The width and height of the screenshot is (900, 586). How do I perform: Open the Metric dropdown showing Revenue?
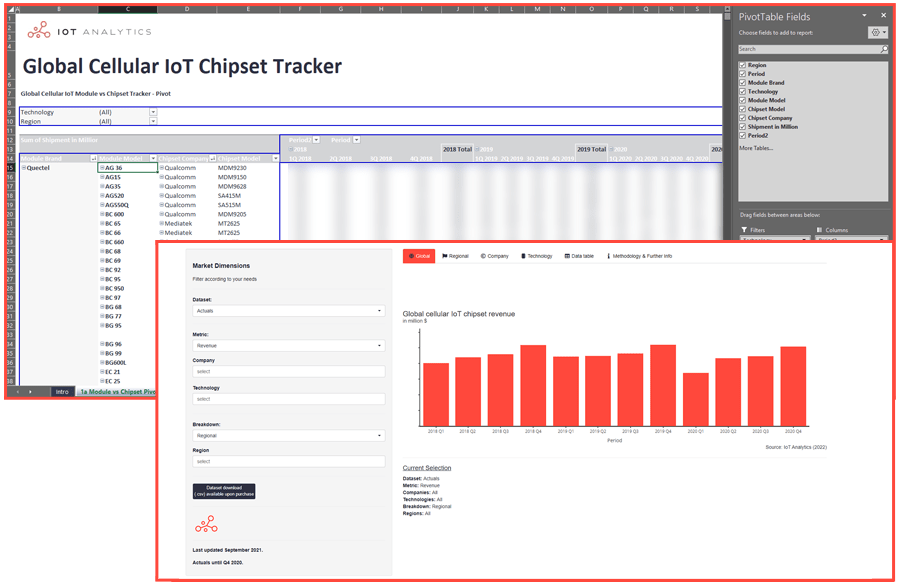[289, 346]
